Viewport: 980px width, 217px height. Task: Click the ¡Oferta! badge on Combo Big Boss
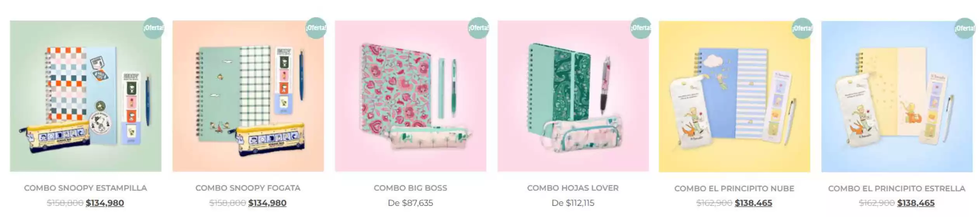(x=478, y=28)
